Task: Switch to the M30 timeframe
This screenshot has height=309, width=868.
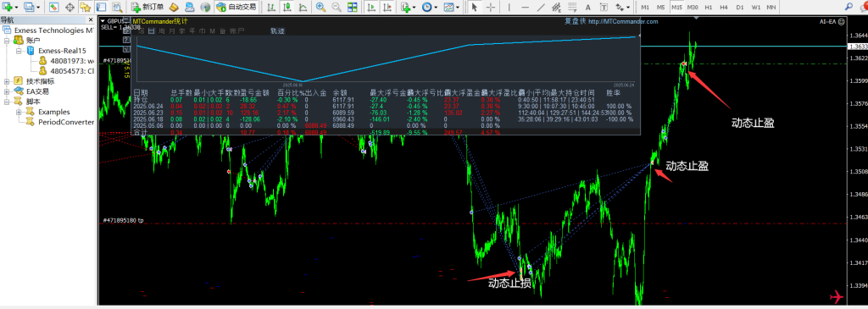Action: pos(692,7)
